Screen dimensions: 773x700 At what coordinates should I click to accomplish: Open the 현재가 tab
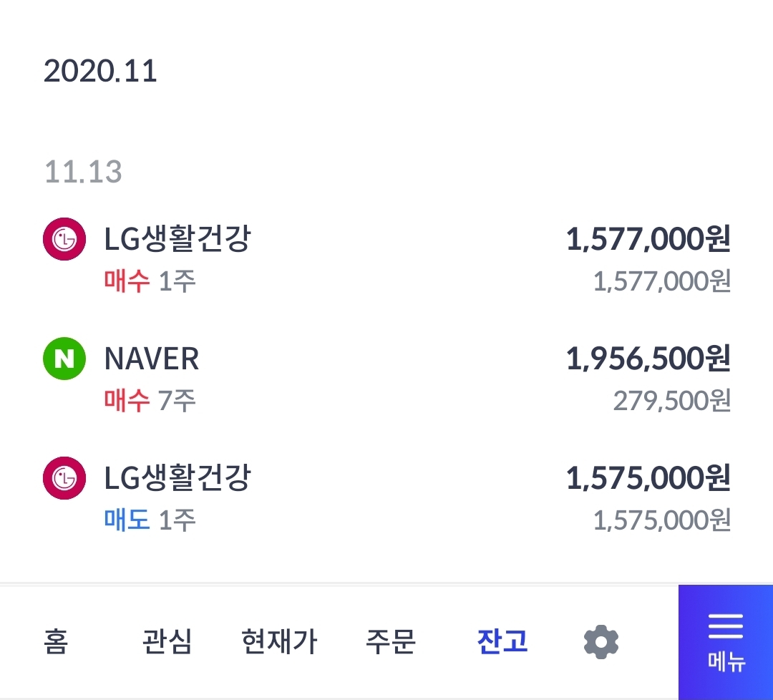279,642
